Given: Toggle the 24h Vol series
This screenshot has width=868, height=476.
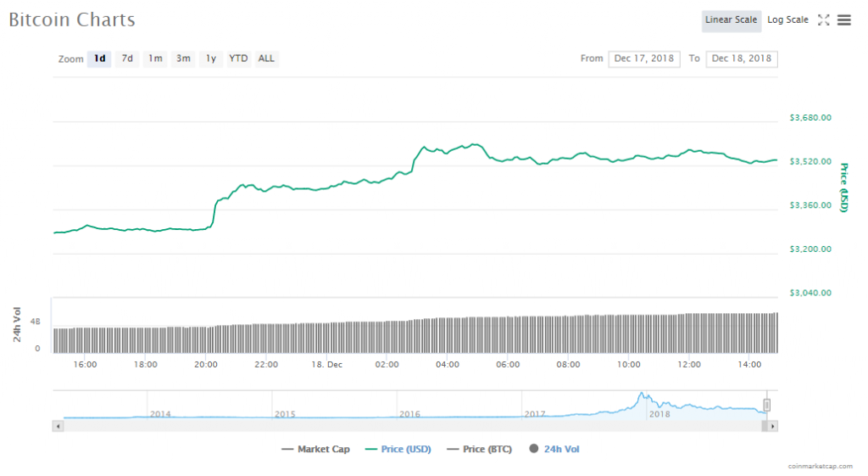Looking at the screenshot, I should click(554, 449).
